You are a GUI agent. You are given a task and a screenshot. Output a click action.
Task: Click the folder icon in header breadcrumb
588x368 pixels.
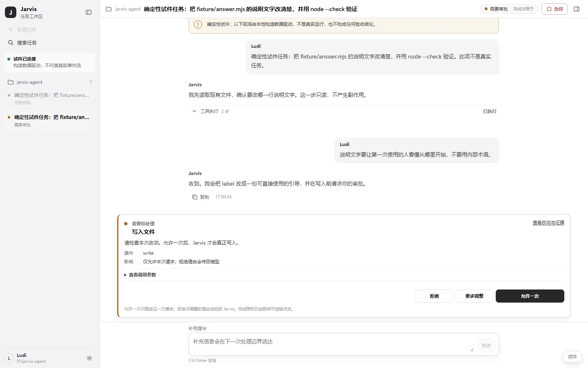point(109,9)
